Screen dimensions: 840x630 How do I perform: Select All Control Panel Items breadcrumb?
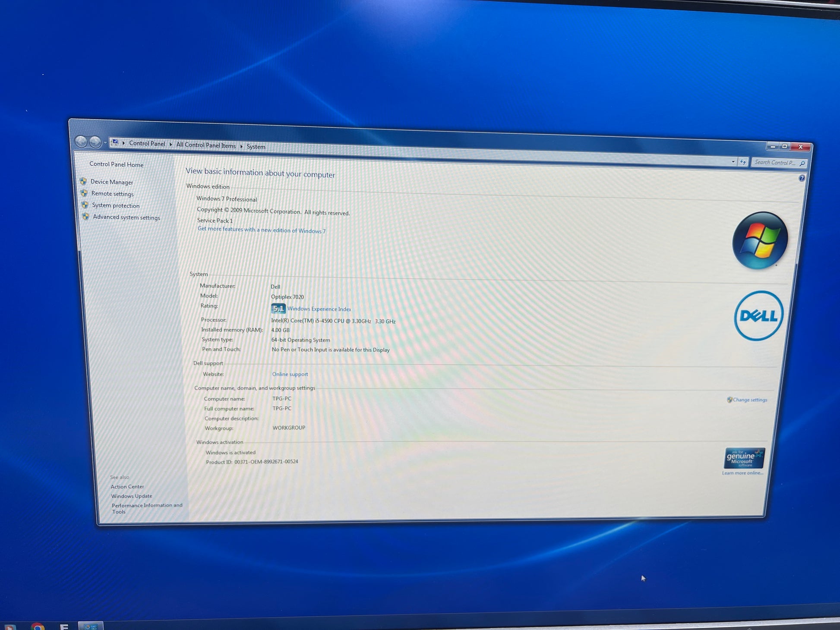206,145
